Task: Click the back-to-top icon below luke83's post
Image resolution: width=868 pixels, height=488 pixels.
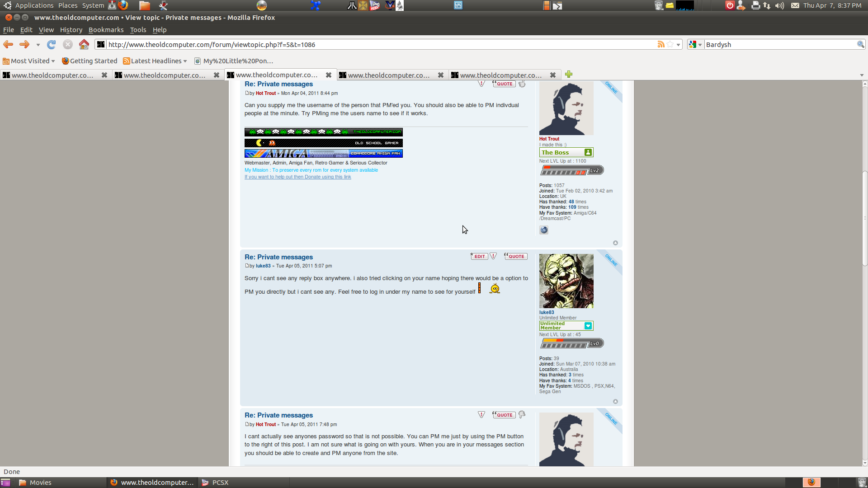Action: pos(615,401)
